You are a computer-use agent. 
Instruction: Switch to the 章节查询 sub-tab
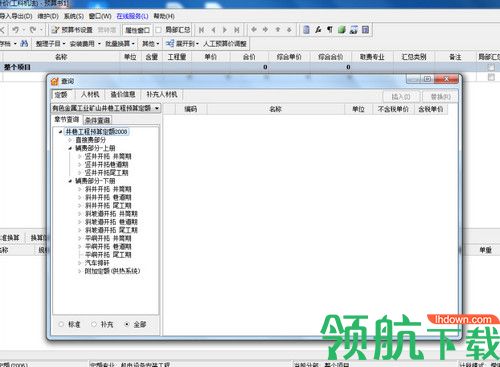[x=67, y=119]
